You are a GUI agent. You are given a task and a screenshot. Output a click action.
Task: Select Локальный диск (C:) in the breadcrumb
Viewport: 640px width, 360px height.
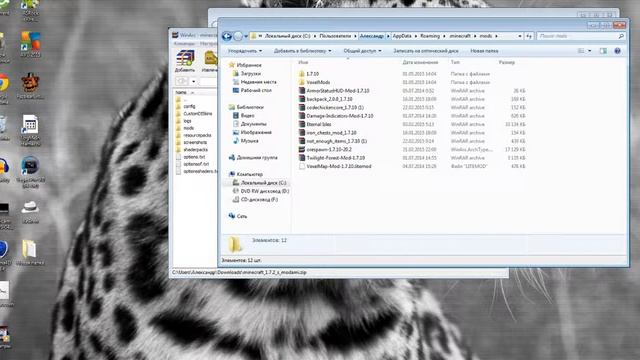click(x=287, y=36)
